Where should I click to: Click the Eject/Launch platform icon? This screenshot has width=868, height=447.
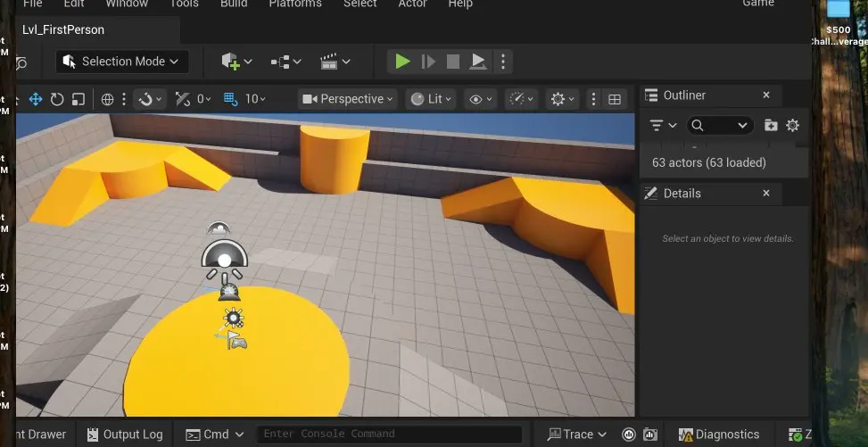click(x=478, y=62)
